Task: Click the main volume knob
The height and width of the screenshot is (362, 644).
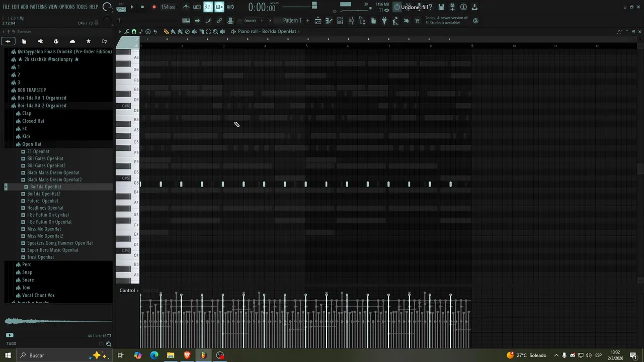Action: point(107,7)
